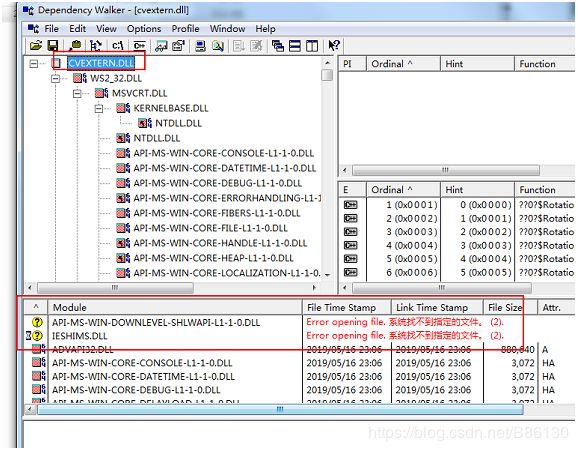The image size is (578, 451).
Task: Collapse the CVEXTERN.DLL root node
Action: pyautogui.click(x=34, y=64)
